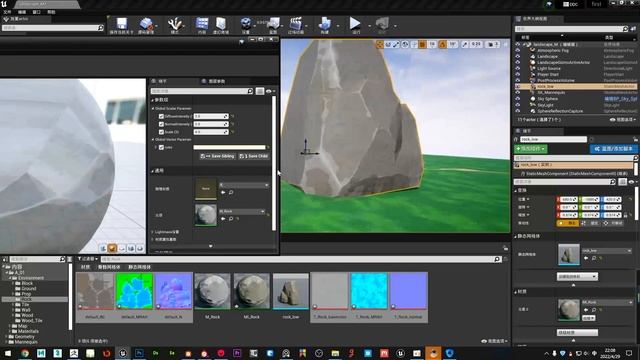Select the translate gizmo tool in the viewport
The height and width of the screenshot is (360, 640).
pyautogui.click(x=380, y=44)
